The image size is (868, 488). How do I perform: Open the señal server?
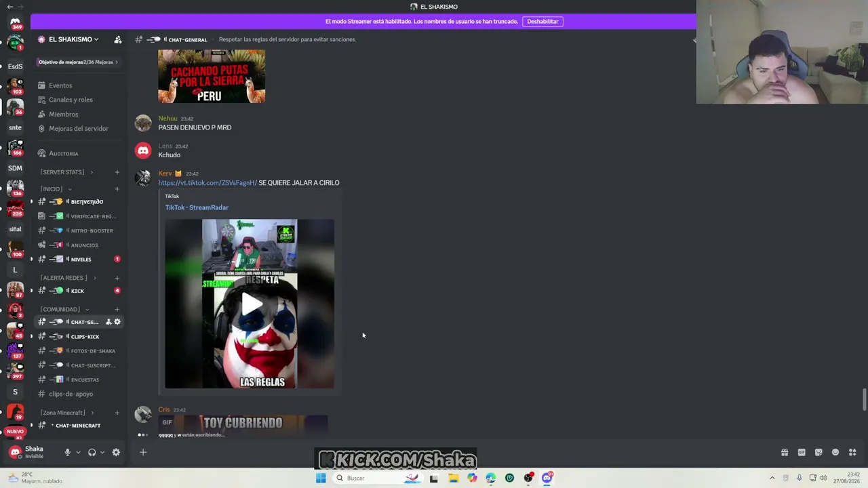click(x=15, y=229)
